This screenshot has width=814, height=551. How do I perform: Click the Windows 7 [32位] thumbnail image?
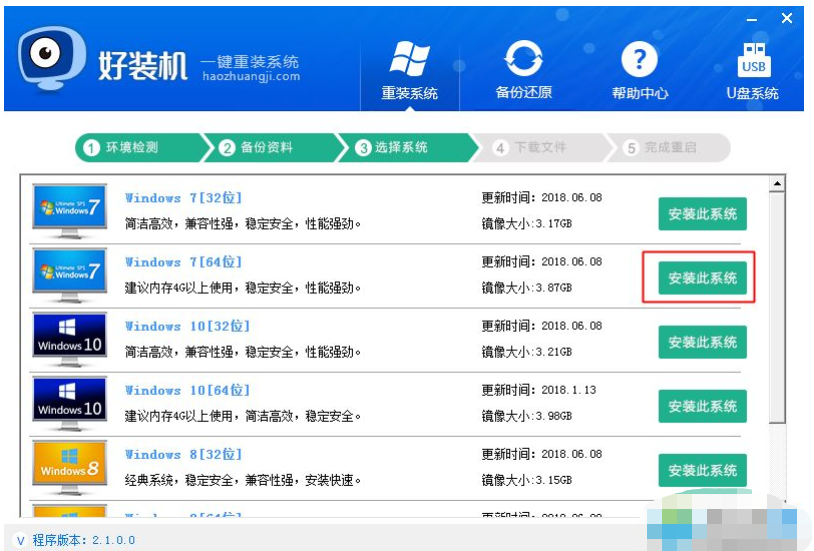[x=70, y=211]
